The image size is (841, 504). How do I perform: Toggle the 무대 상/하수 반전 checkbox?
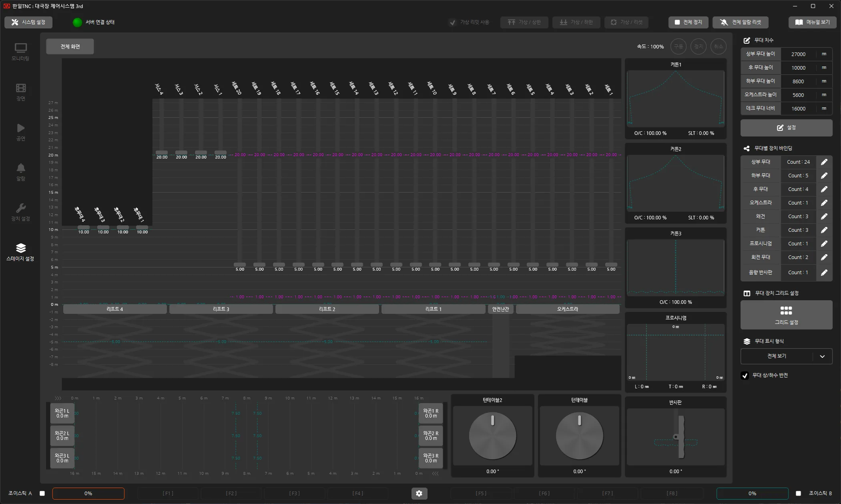pos(745,375)
